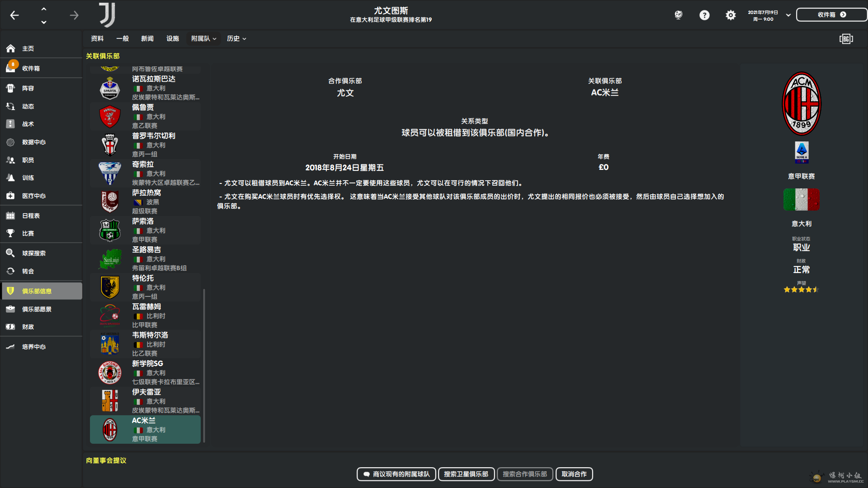Open 医疗中心 medical centre sidebar item
Image resolution: width=868 pixels, height=488 pixels.
[x=34, y=196]
